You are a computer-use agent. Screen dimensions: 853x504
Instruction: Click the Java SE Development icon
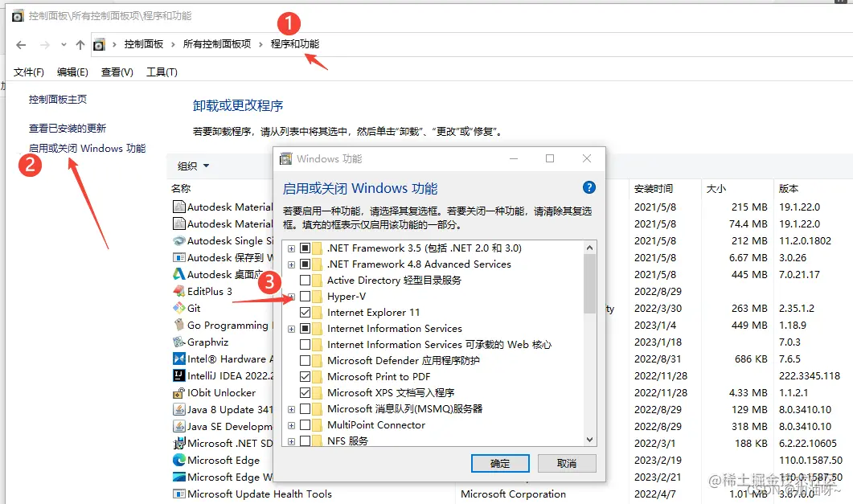click(x=179, y=426)
